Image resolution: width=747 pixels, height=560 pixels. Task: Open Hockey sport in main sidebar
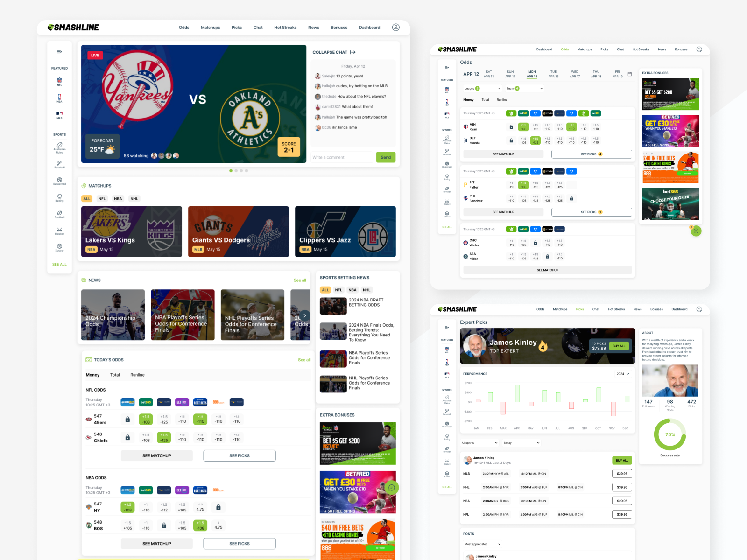[59, 231]
